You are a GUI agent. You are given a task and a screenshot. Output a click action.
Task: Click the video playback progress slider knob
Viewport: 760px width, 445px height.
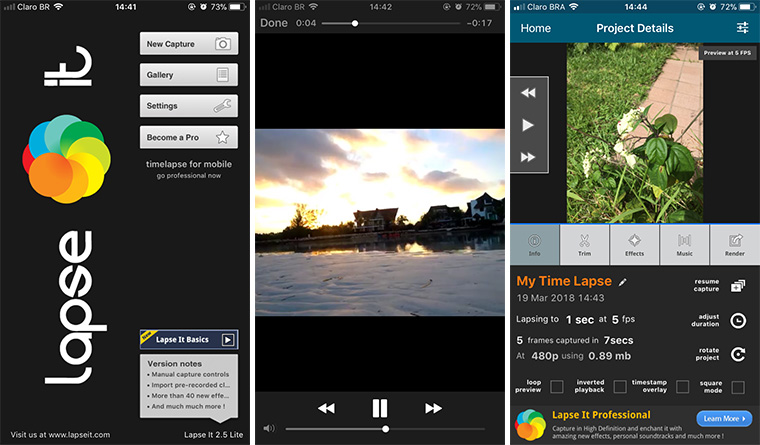355,23
